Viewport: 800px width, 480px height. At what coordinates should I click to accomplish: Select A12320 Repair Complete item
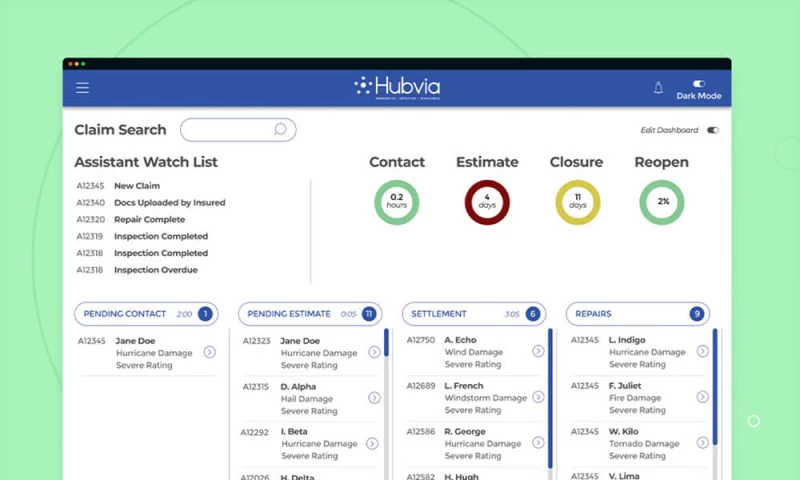point(131,219)
